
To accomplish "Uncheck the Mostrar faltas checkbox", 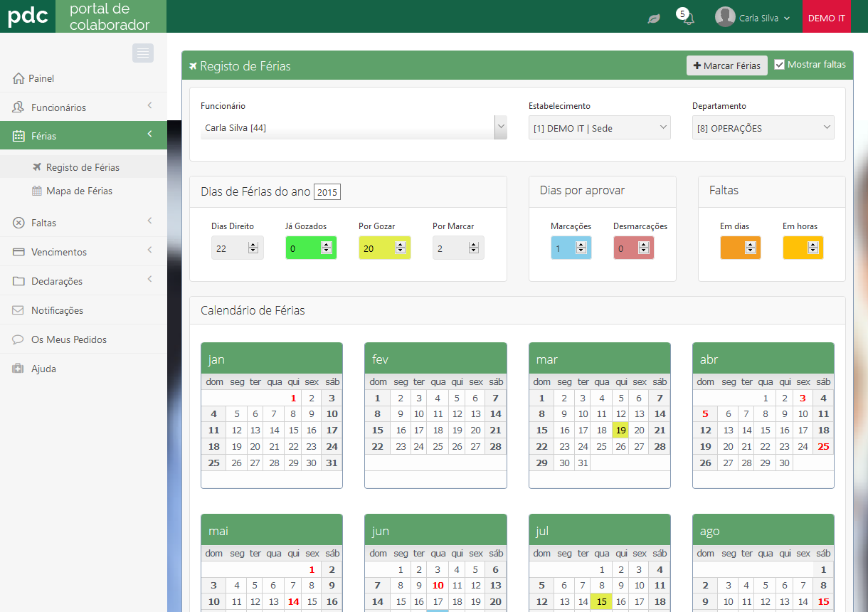I will tap(780, 65).
